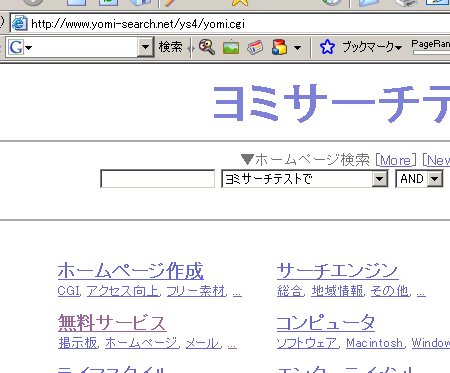Open the Google search options arrow beside G
Image resolution: width=450 pixels, height=373 pixels.
point(29,48)
